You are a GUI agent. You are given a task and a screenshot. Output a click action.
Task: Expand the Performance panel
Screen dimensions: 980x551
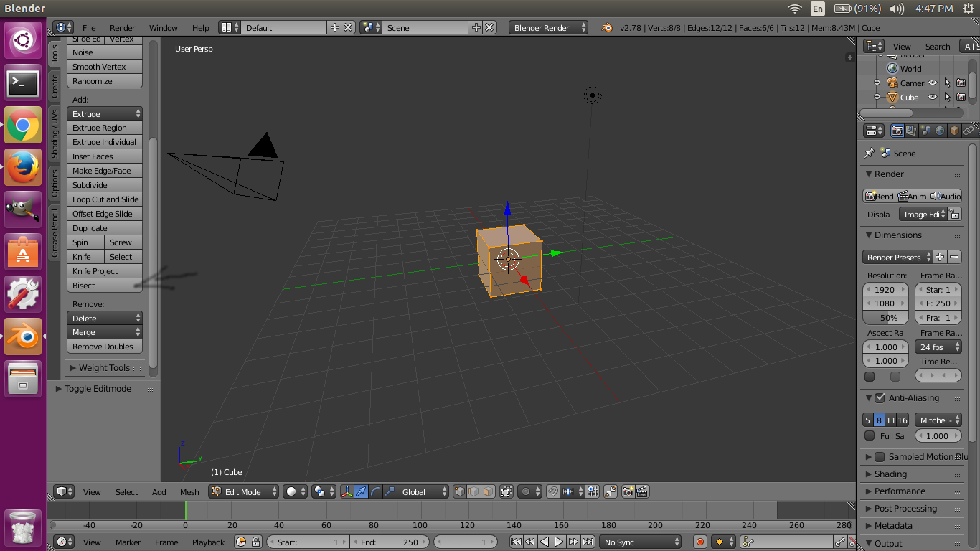coord(900,491)
